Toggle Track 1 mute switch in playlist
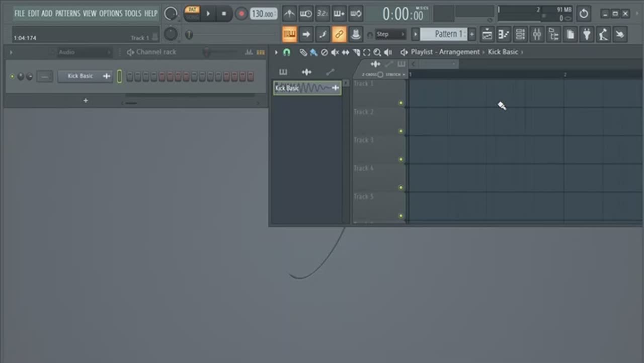 400,103
